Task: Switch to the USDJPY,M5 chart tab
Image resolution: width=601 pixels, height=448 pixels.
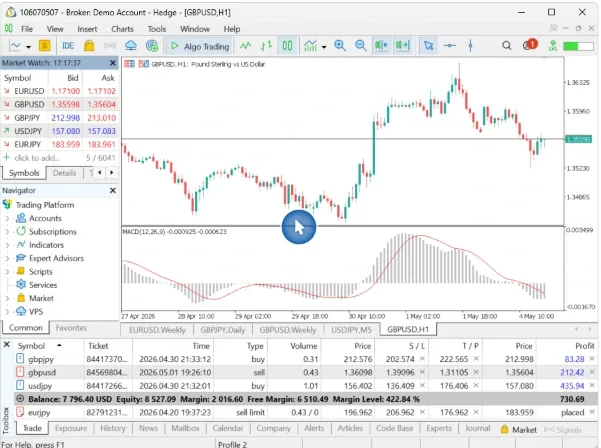Action: [351, 330]
